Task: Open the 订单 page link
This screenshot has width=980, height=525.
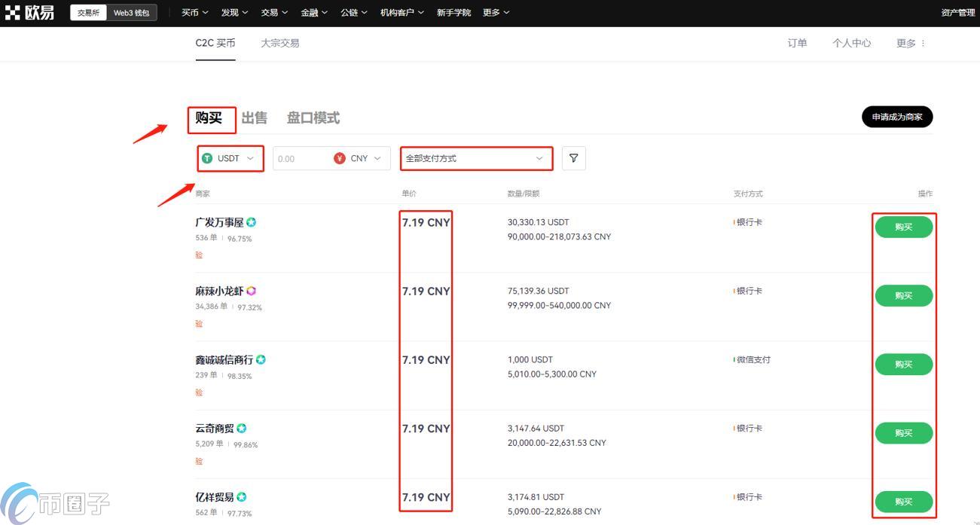Action: pyautogui.click(x=796, y=43)
